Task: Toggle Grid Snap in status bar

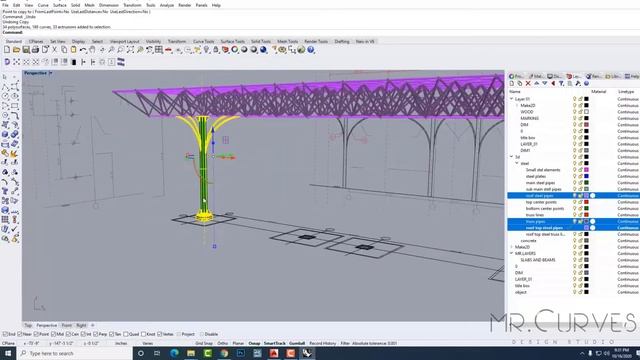Action: (204, 344)
